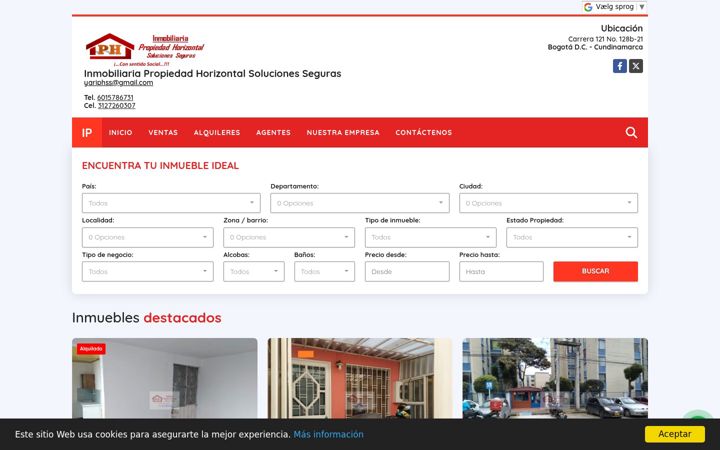This screenshot has width=720, height=450.
Task: Open the X (Twitter) social icon
Action: click(x=636, y=66)
